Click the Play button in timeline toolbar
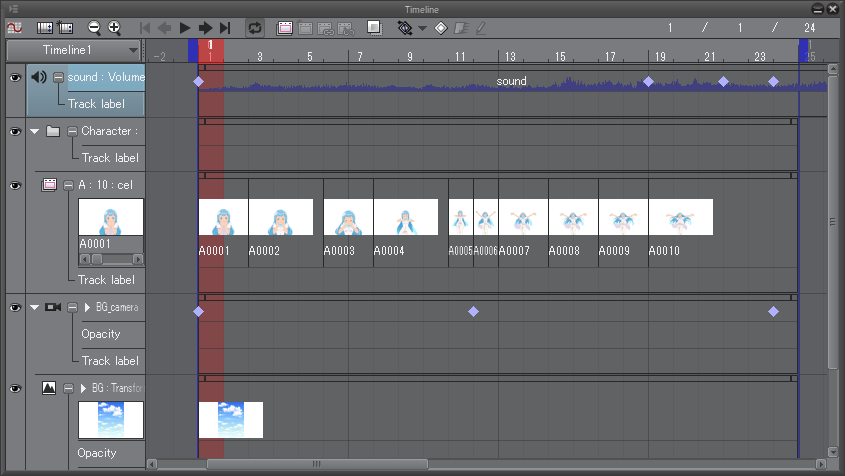Image resolution: width=845 pixels, height=476 pixels. [x=185, y=28]
